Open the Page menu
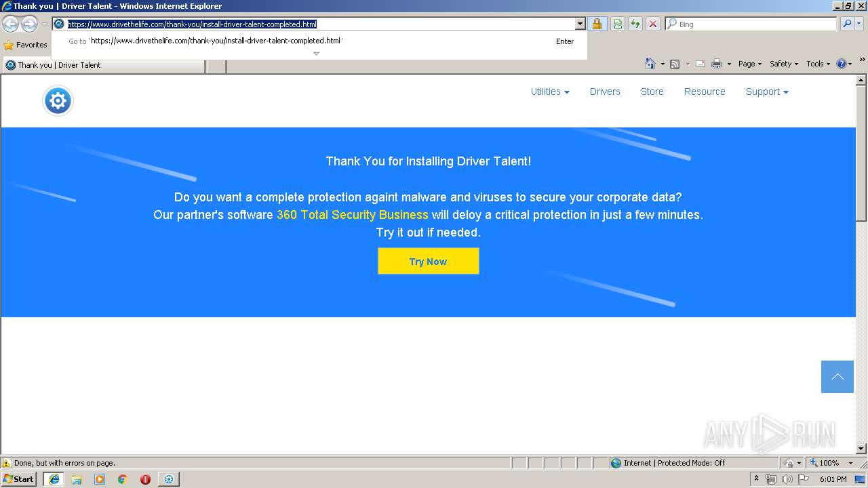The image size is (868, 488). pos(749,64)
